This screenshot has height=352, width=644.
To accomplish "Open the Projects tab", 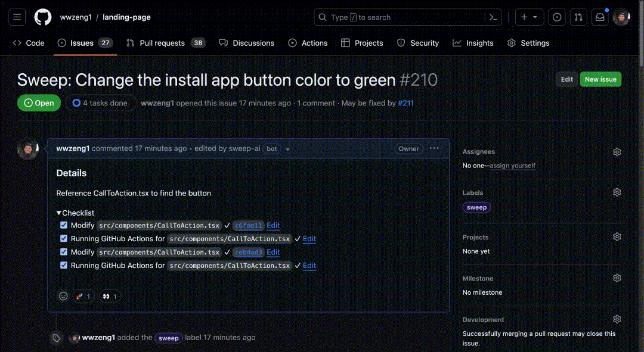I will coord(363,43).
